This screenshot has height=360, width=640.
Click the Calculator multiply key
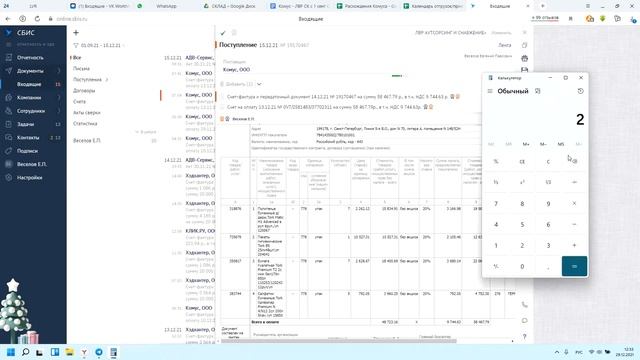[x=574, y=203]
